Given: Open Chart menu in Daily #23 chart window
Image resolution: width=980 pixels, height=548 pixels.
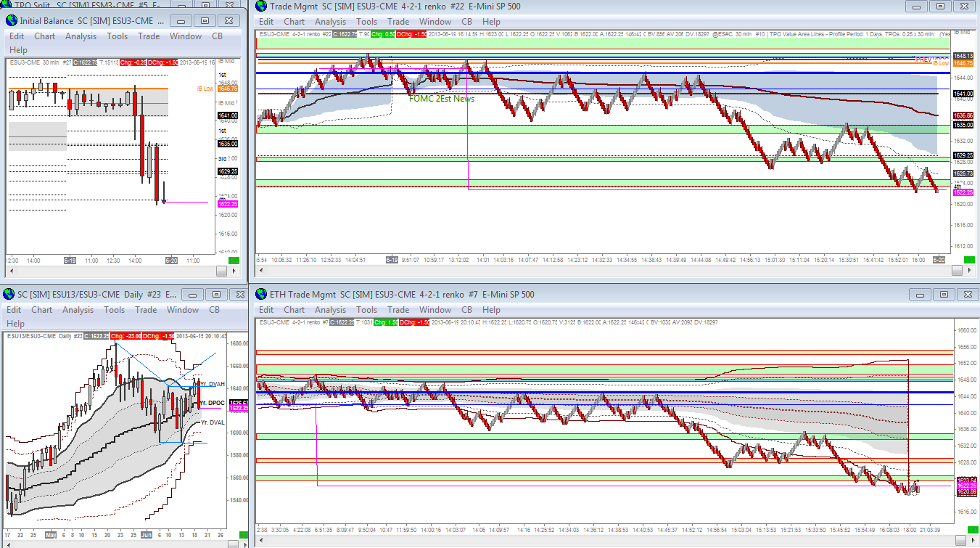Looking at the screenshot, I should coord(41,310).
